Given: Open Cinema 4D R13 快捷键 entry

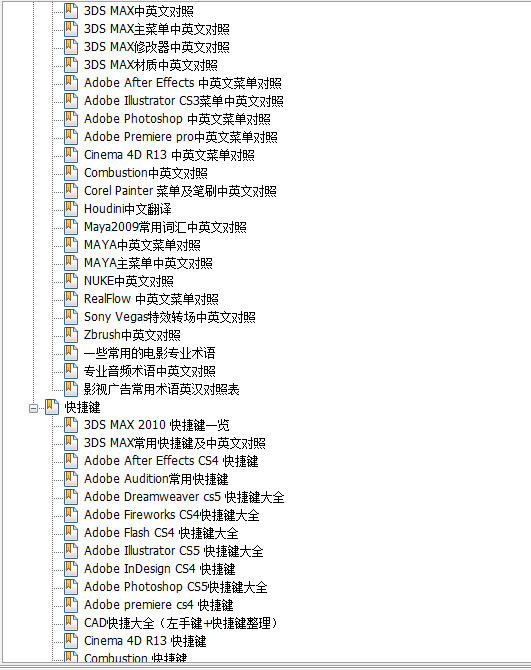Looking at the screenshot, I should click(x=145, y=641).
